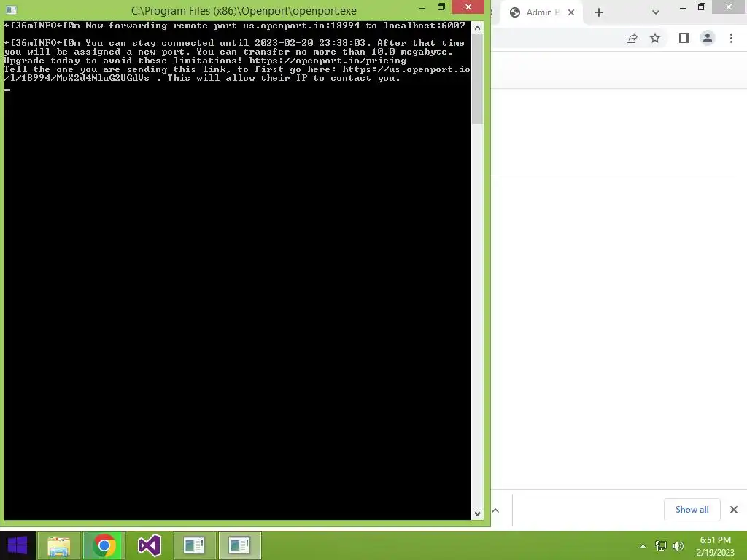Switch to active openport console on taskbar
The image size is (747, 560).
click(239, 545)
